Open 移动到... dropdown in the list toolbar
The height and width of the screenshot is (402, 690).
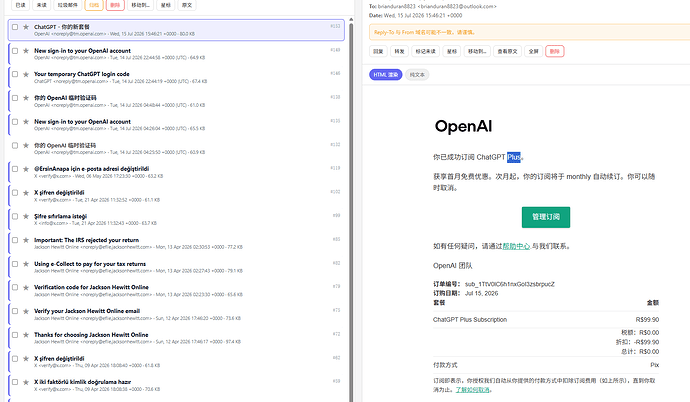[x=141, y=5]
